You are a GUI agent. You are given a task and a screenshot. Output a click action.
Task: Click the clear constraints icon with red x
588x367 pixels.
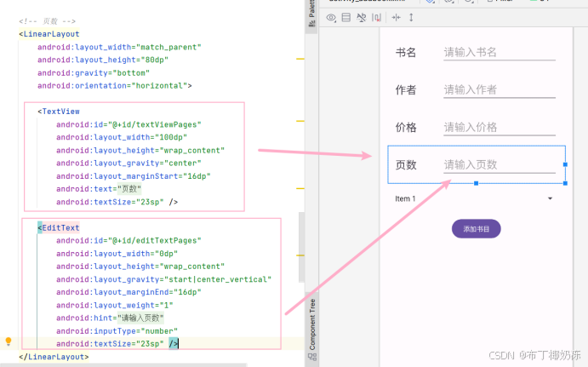pyautogui.click(x=376, y=18)
